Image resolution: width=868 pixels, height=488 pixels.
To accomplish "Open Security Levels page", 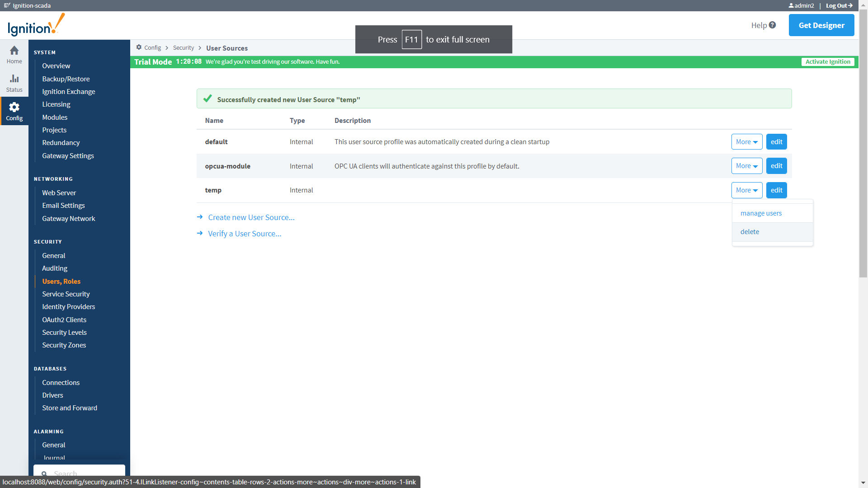I will click(64, 333).
